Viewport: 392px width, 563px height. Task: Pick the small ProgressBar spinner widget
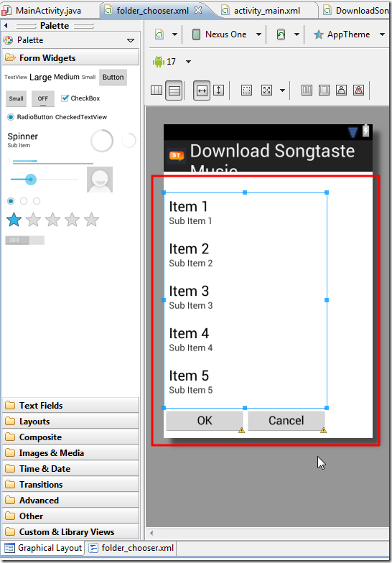[129, 141]
